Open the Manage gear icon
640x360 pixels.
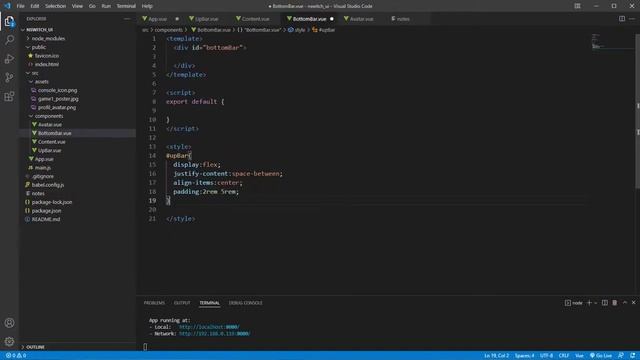tap(9, 341)
